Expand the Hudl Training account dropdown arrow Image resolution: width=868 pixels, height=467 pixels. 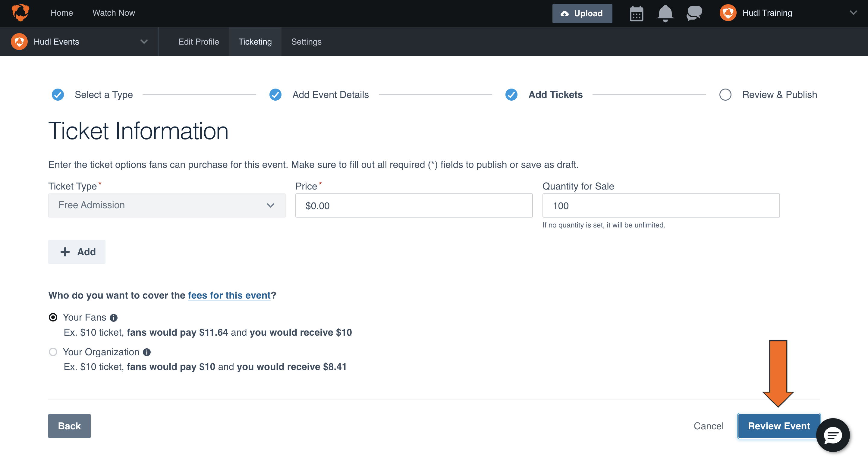[853, 13]
